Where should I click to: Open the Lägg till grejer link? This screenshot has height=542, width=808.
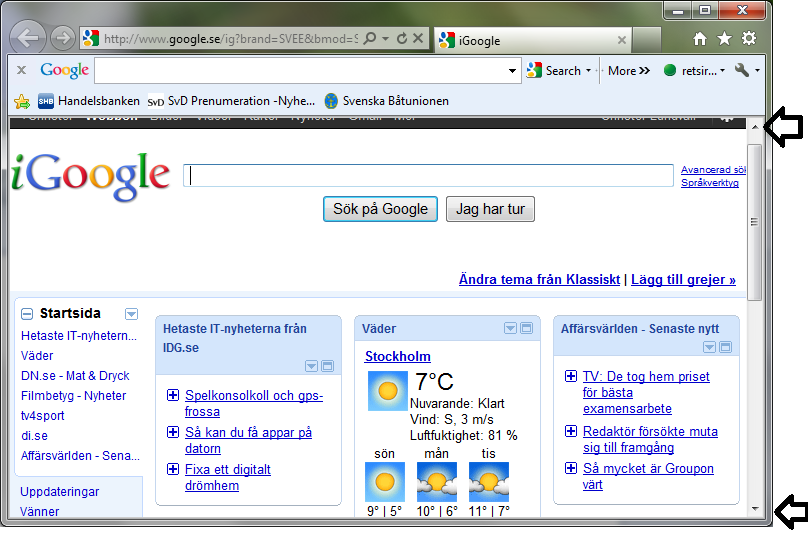[x=683, y=279]
